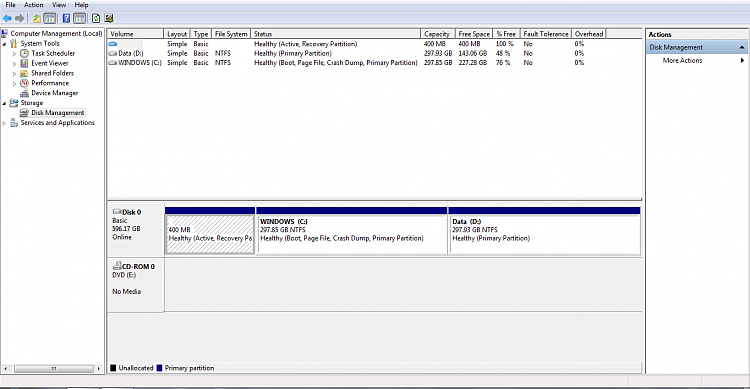750x389 pixels.
Task: Sort by the Fault Tolerance column header
Action: [x=546, y=34]
